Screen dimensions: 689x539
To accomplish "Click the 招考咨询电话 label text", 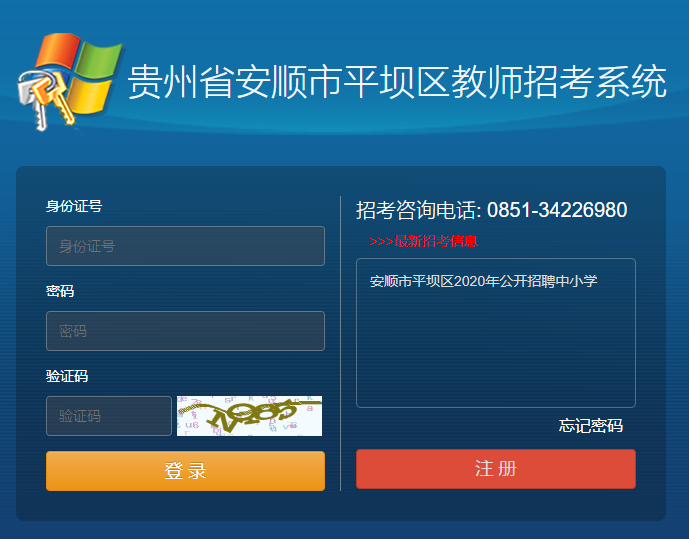I will click(419, 210).
